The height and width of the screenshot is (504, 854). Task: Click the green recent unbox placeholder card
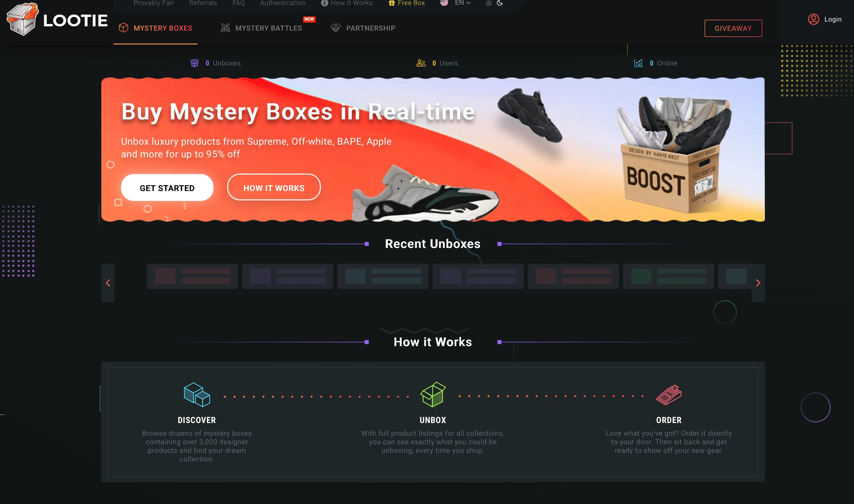(x=668, y=276)
